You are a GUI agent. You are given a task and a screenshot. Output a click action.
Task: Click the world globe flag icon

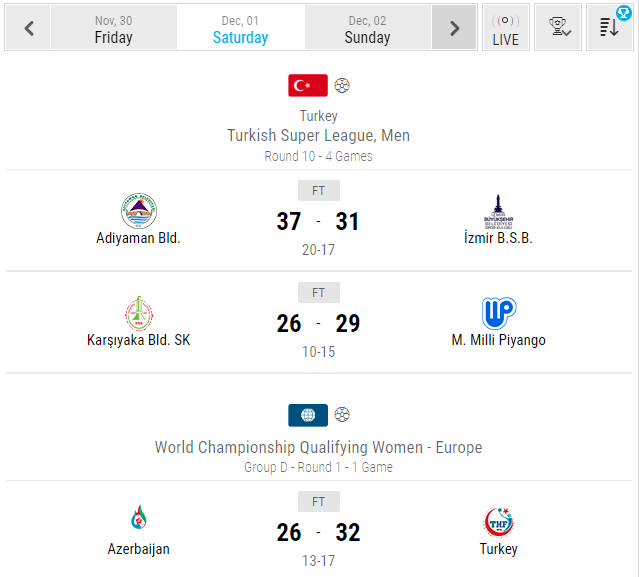tap(308, 415)
